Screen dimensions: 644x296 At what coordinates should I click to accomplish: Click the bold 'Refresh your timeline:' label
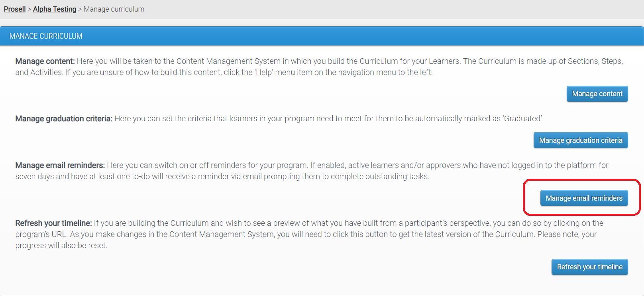[54, 223]
